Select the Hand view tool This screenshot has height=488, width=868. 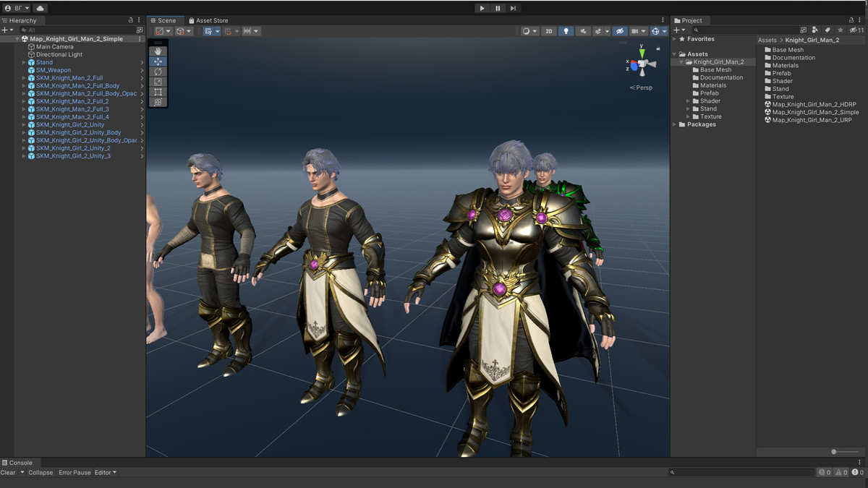pyautogui.click(x=158, y=51)
